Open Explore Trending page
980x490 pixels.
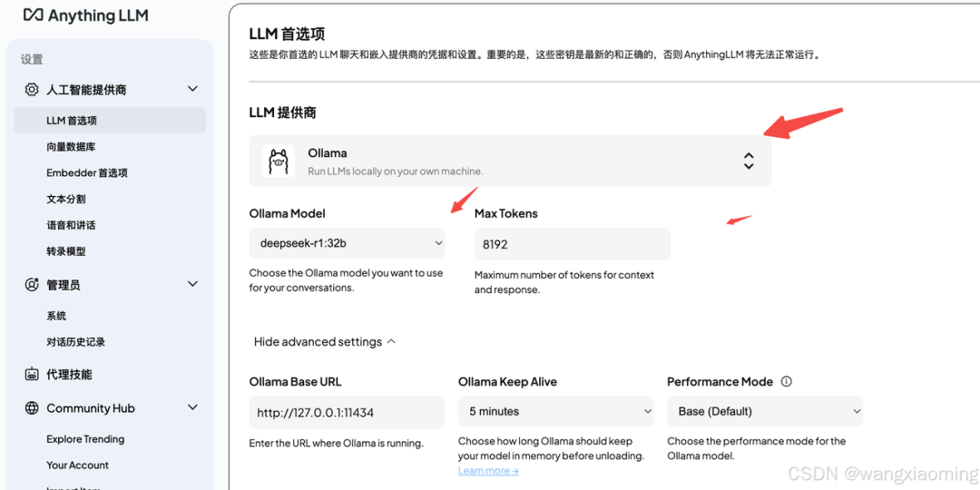pos(85,439)
